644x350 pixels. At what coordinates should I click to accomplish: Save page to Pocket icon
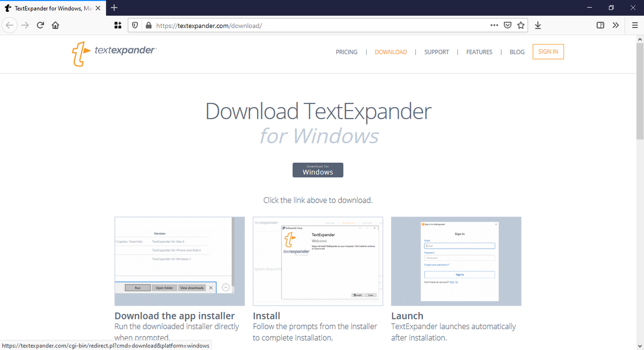(508, 25)
